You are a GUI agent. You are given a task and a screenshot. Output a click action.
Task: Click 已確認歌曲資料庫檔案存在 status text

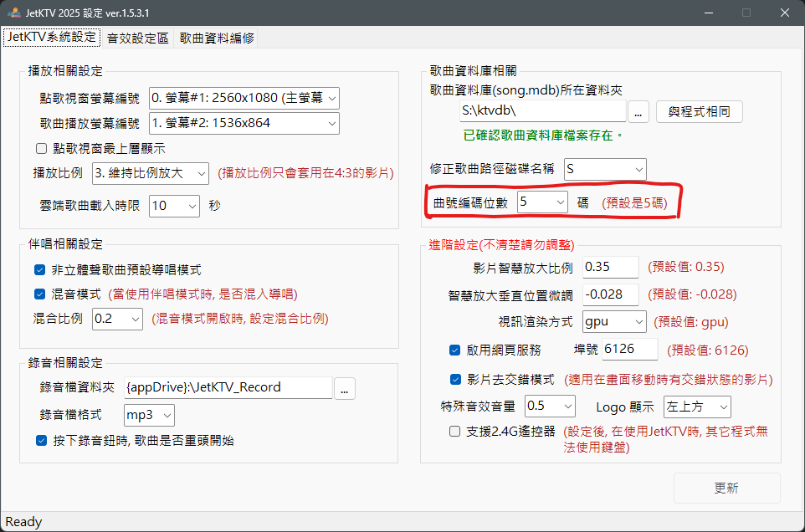542,136
